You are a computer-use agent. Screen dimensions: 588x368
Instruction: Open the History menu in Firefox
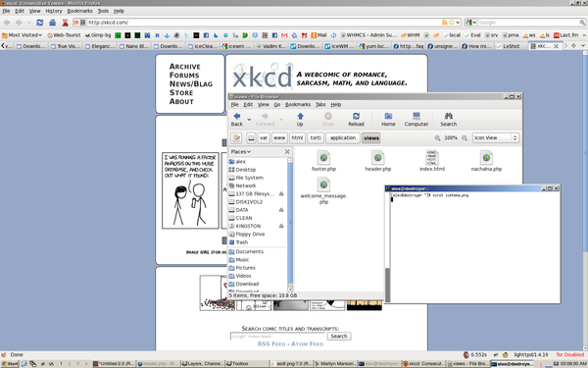click(x=54, y=11)
